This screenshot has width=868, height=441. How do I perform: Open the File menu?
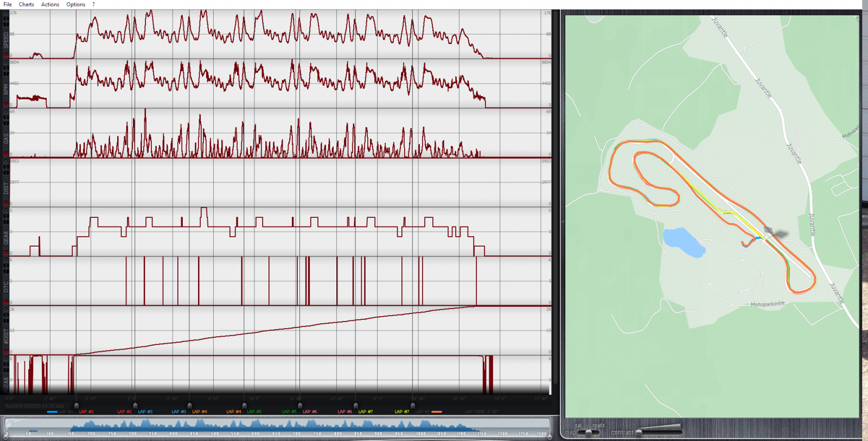click(8, 4)
